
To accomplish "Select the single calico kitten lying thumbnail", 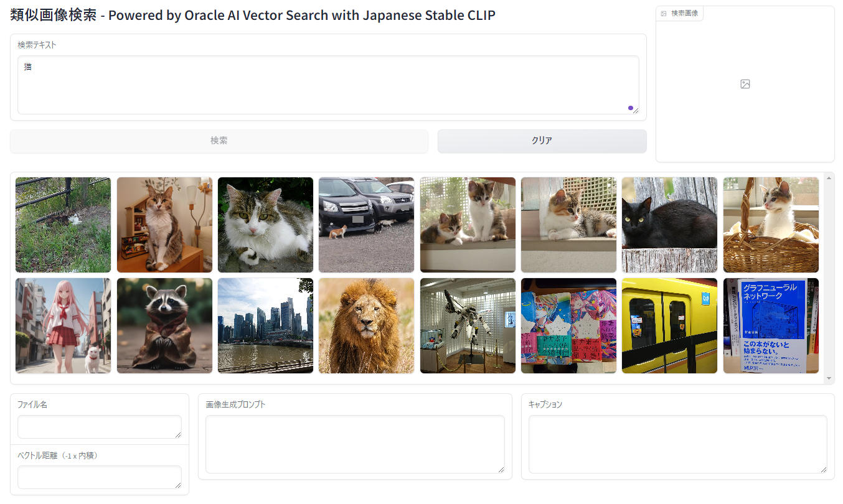I will click(568, 225).
